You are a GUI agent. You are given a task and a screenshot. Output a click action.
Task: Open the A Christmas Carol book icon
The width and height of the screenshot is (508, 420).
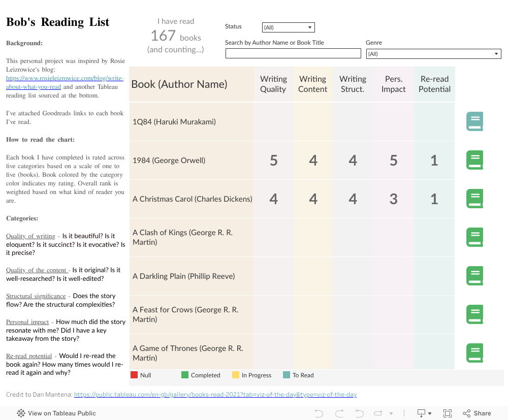[474, 199]
